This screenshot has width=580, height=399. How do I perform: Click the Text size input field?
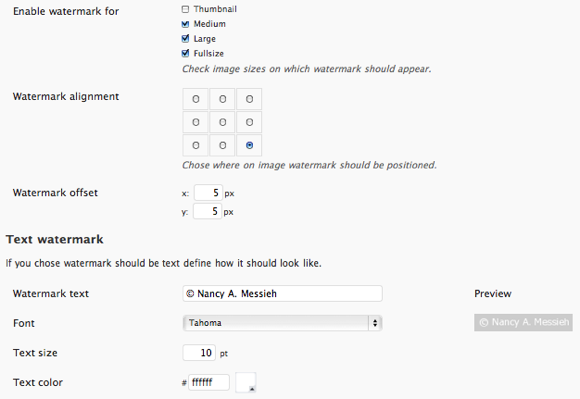tap(199, 353)
